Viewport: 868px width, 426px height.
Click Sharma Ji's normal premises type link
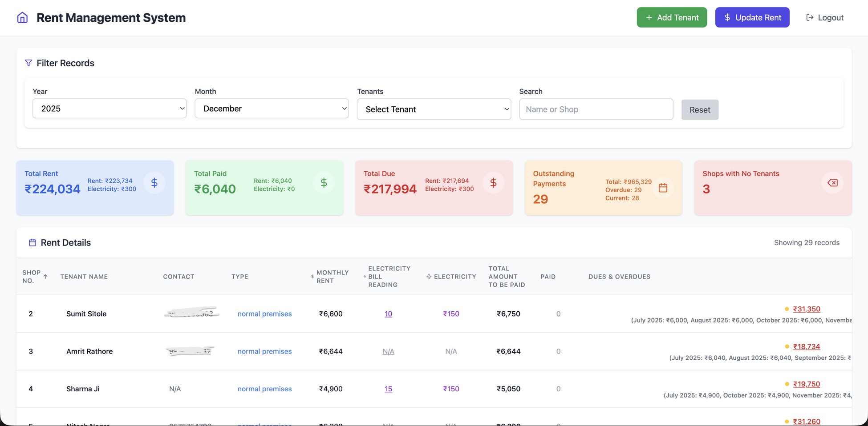[x=264, y=389]
